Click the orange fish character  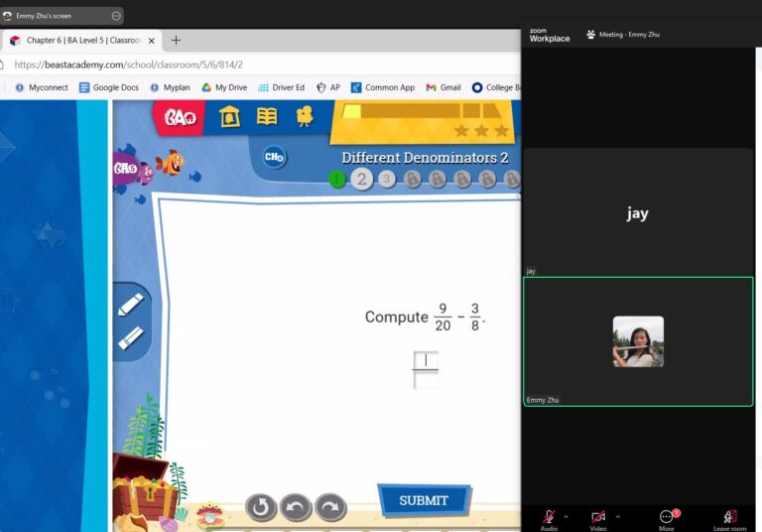tap(170, 162)
